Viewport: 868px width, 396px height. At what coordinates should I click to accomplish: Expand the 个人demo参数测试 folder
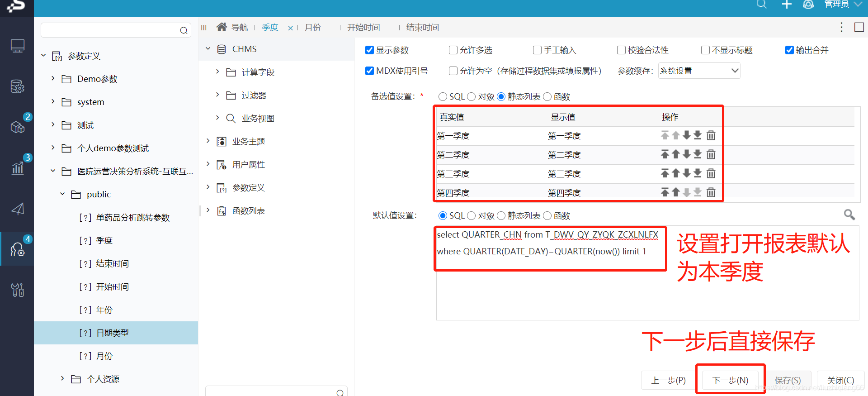(x=53, y=148)
